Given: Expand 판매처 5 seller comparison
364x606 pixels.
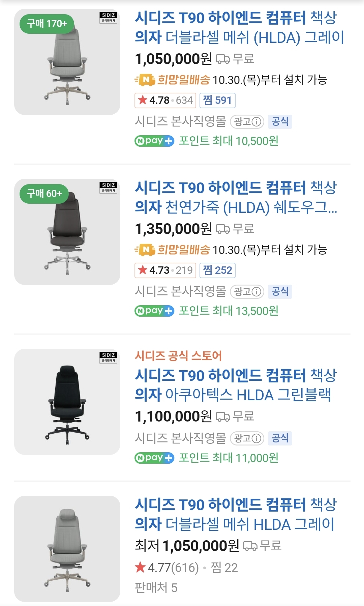Looking at the screenshot, I should click(x=156, y=588).
